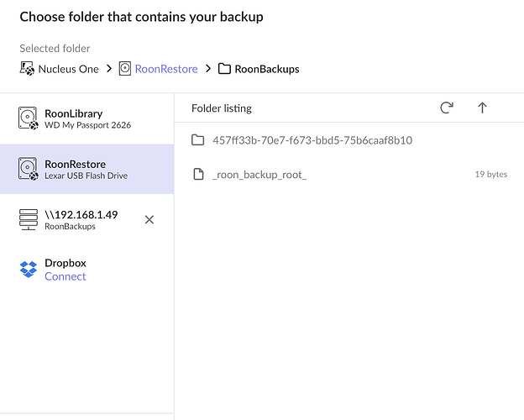This screenshot has width=524, height=420.
Task: Select the RoonLibrary WD My Passport drive
Action: click(x=86, y=118)
